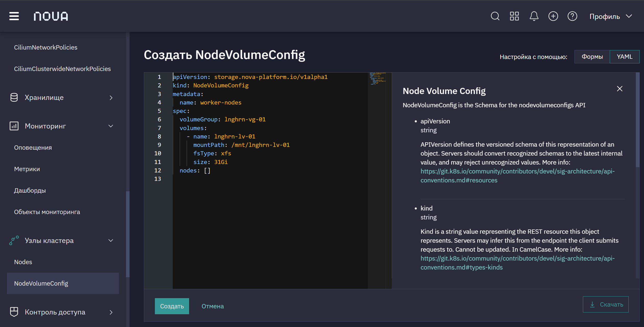This screenshot has width=644, height=327.
Task: Open the apps grid icon
Action: tap(514, 16)
